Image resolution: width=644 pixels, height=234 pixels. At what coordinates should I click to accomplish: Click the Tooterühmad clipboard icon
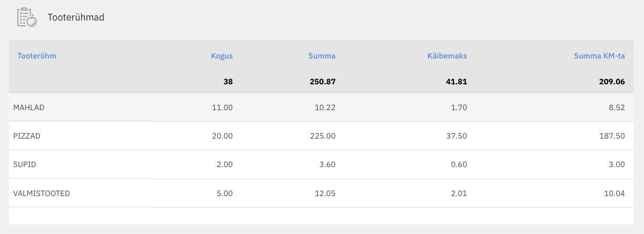[x=26, y=17]
